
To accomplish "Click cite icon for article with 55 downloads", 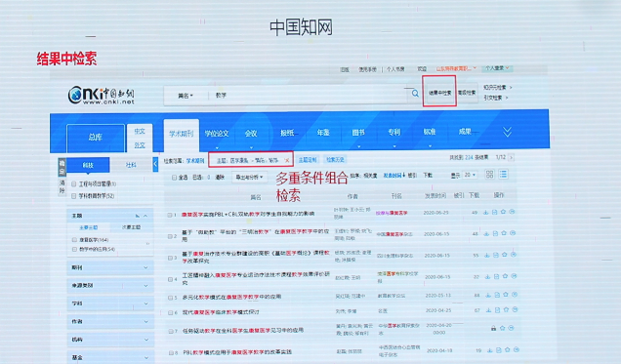I will 514,255.
